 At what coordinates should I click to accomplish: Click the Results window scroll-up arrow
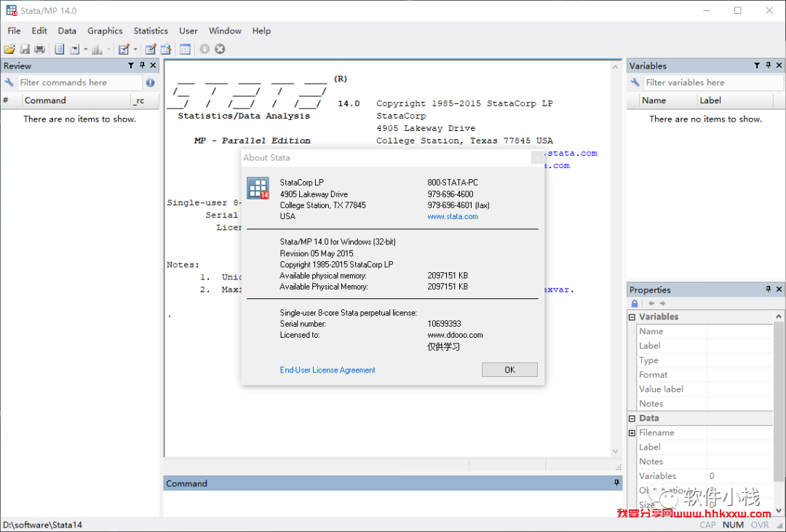coord(616,67)
